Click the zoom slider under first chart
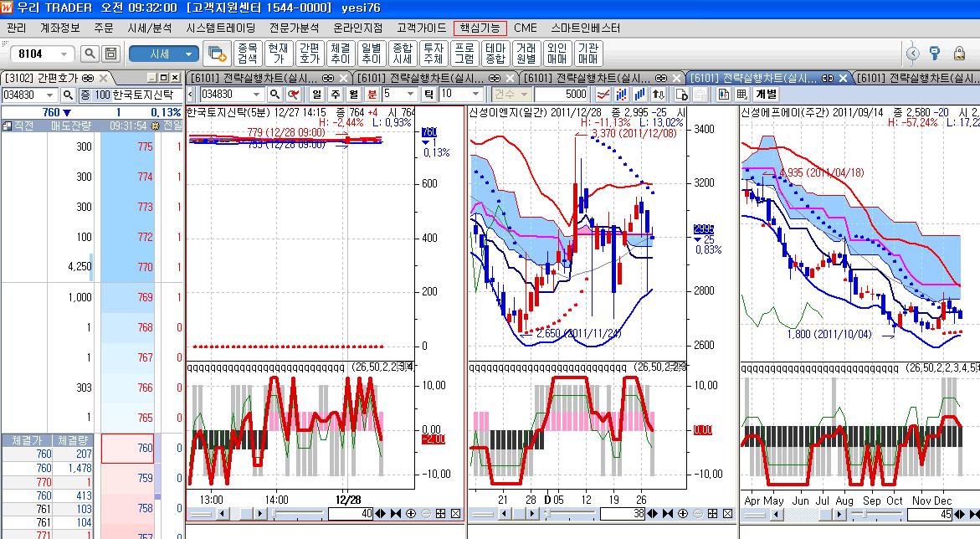 (301, 513)
